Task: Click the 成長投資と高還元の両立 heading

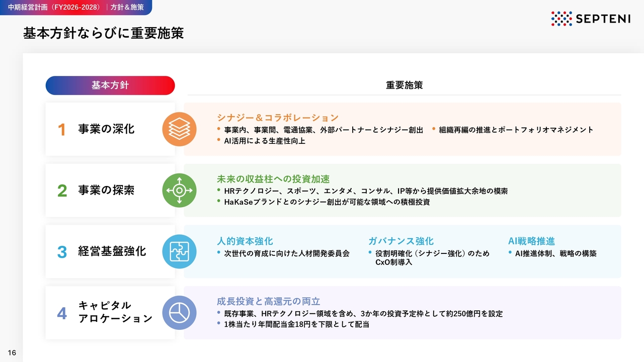Action: coord(268,302)
